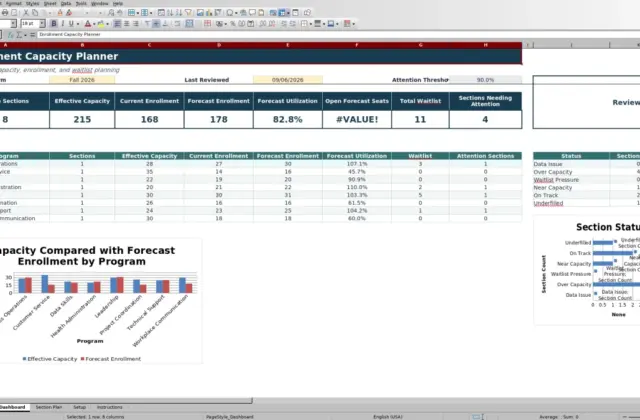Click the Insert Rows icon

[x=131, y=13]
